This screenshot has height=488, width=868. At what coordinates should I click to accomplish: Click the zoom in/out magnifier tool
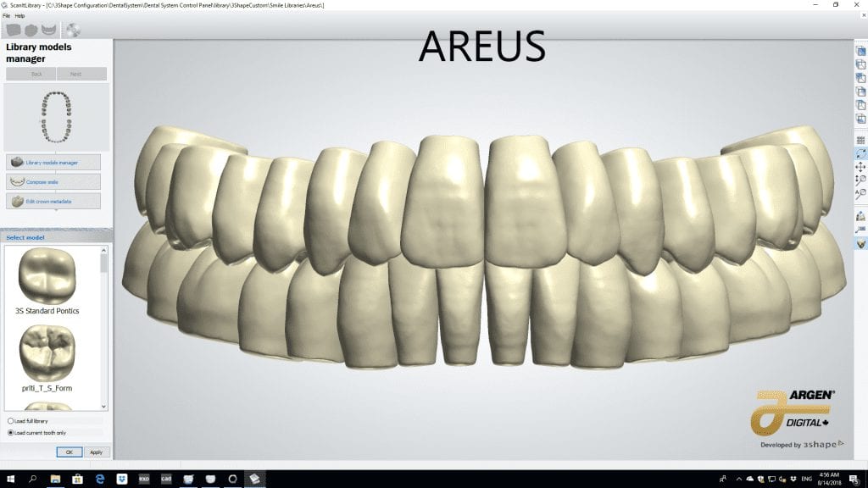coord(861,180)
